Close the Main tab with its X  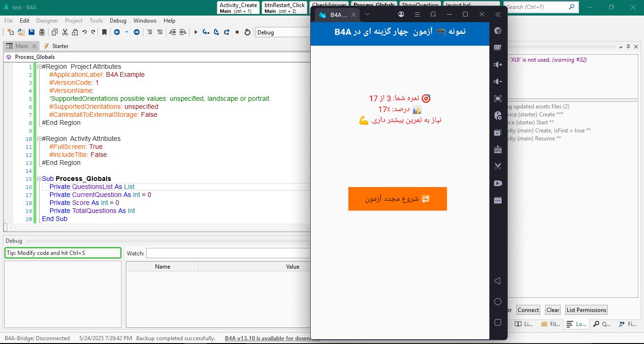34,46
